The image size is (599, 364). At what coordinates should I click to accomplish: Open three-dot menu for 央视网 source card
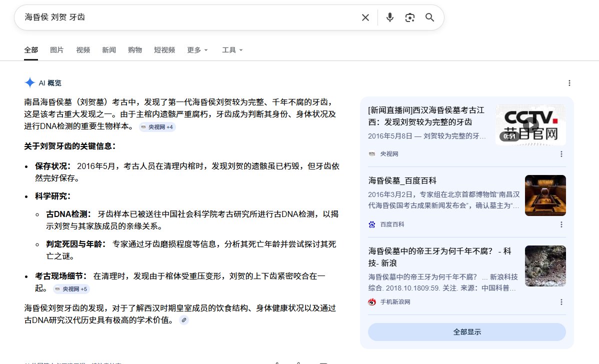point(561,154)
